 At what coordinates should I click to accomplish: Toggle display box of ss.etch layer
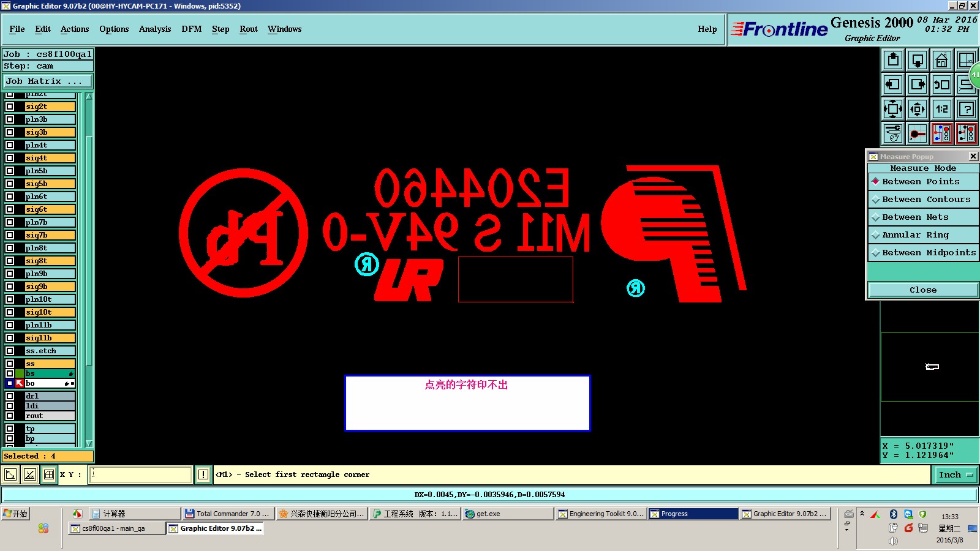10,351
